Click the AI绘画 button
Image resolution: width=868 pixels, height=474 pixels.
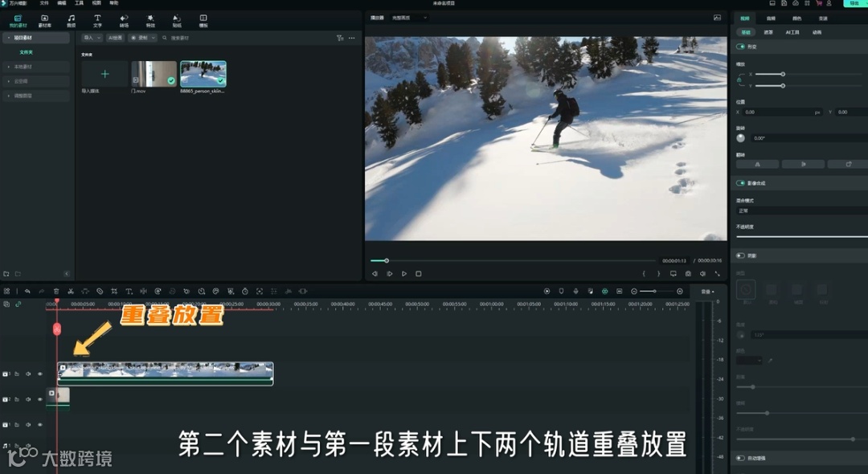tap(115, 39)
